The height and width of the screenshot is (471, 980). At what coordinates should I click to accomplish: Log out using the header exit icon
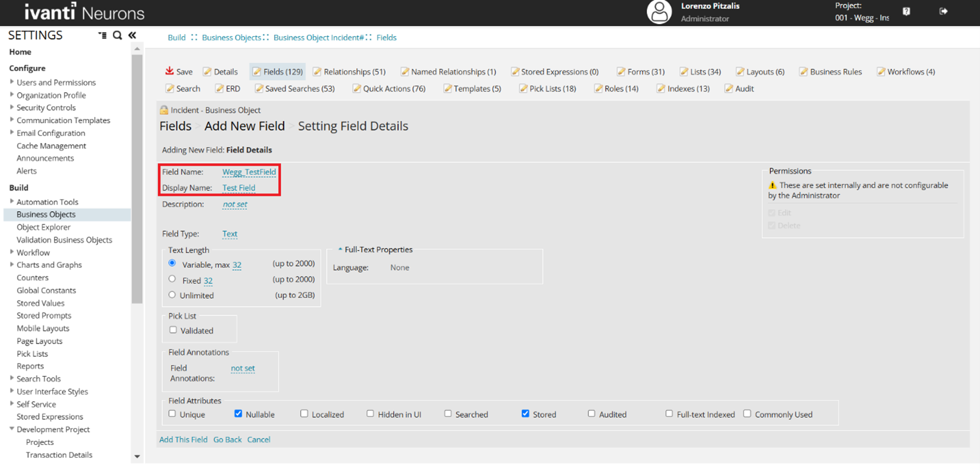943,11
